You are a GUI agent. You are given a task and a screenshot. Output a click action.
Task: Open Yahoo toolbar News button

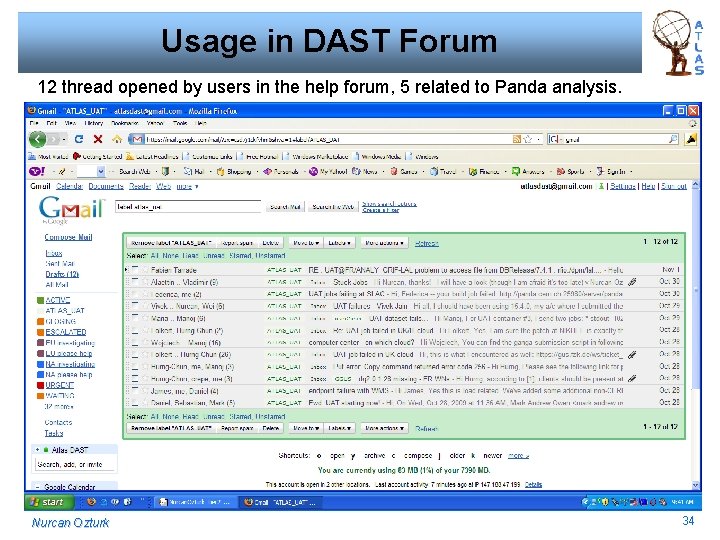tap(365, 172)
